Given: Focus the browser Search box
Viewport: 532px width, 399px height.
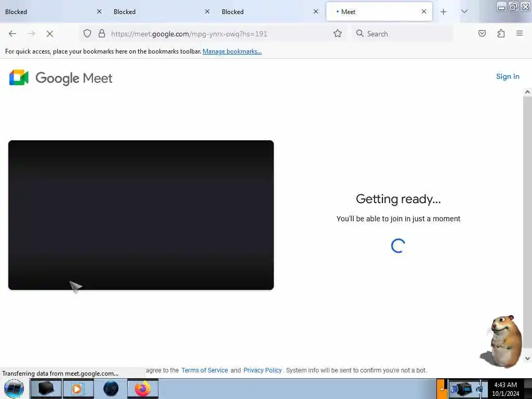Looking at the screenshot, I should coord(402,34).
